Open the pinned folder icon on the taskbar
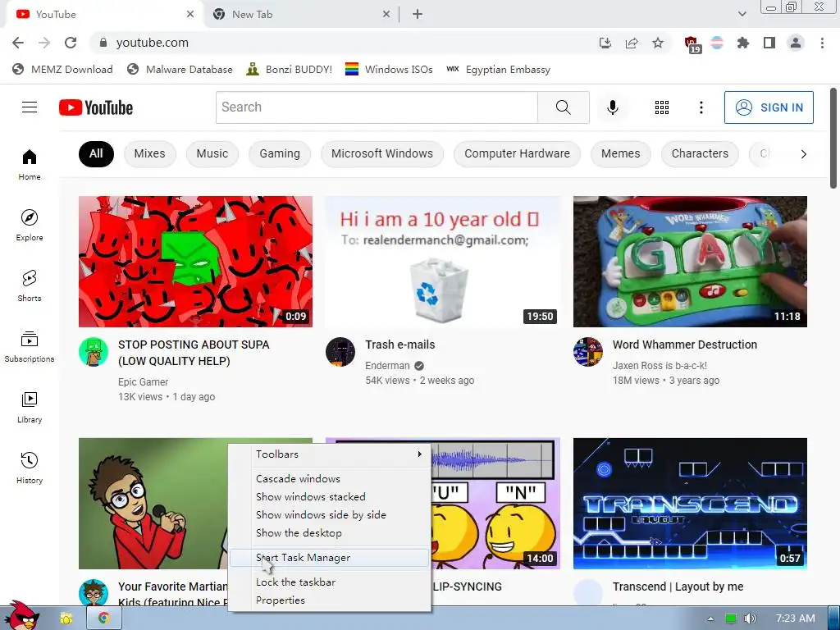Image resolution: width=840 pixels, height=630 pixels. (x=66, y=619)
